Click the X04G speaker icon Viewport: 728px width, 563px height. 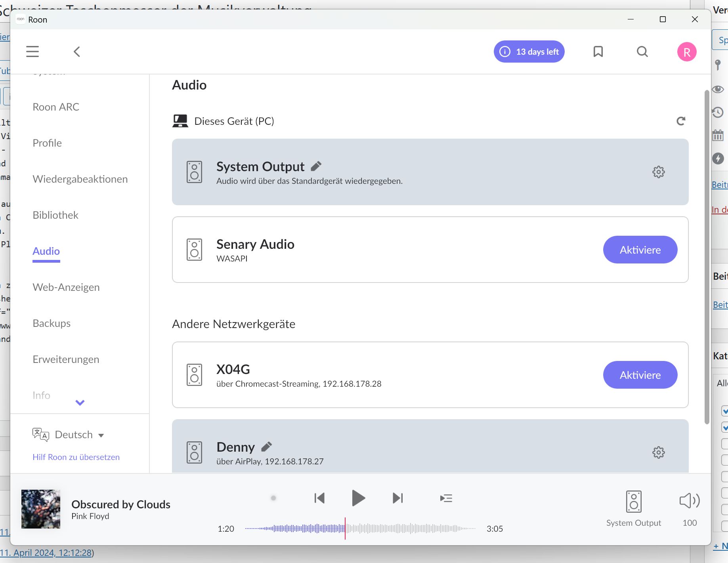(194, 375)
